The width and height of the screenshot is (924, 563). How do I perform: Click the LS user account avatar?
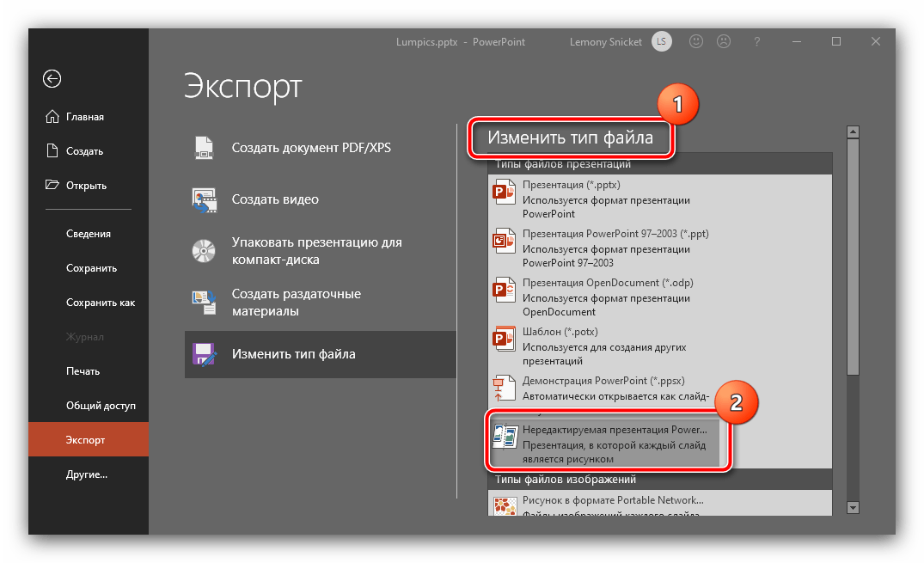661,41
